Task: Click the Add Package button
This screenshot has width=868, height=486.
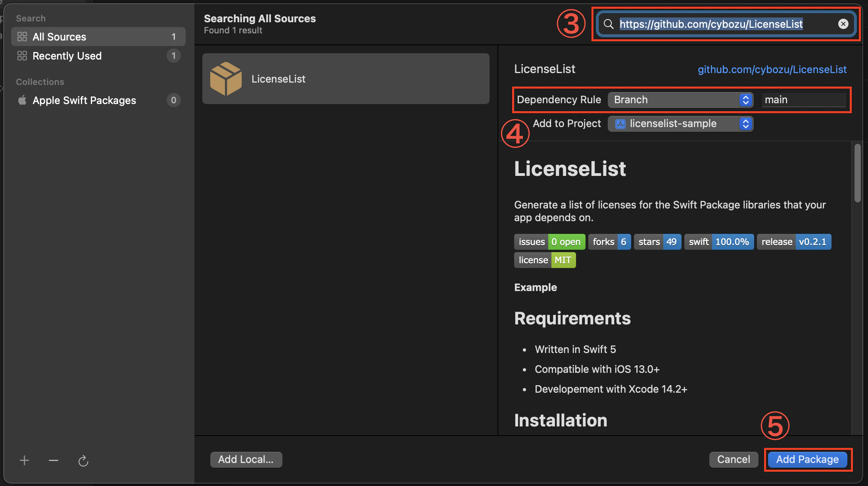Action: coord(807,459)
